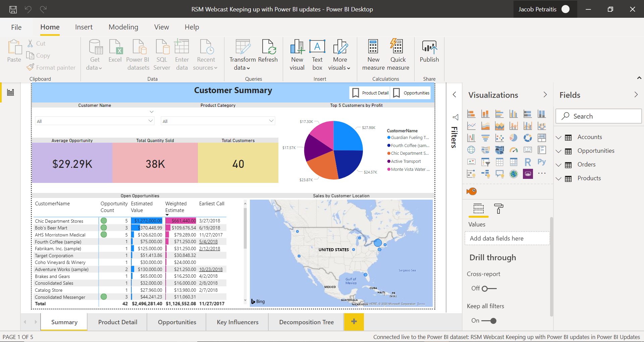Screen dimensions: 644x342
Task: Toggle Cross-report drill through switch
Action: tap(489, 288)
